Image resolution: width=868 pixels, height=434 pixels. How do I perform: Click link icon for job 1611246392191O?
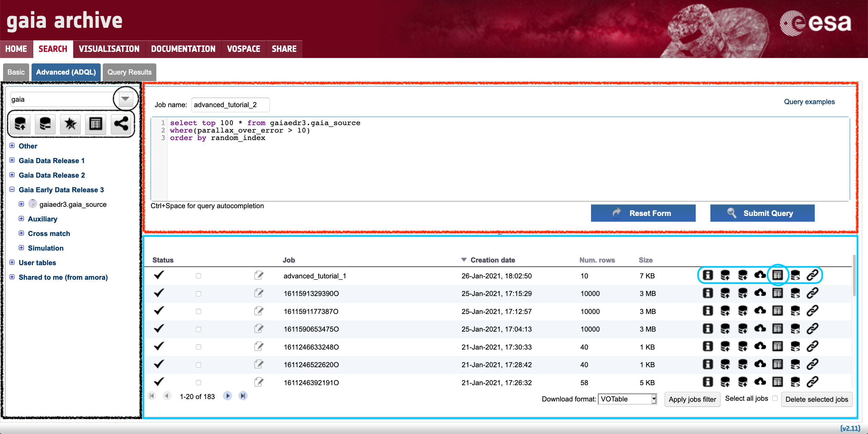click(813, 382)
